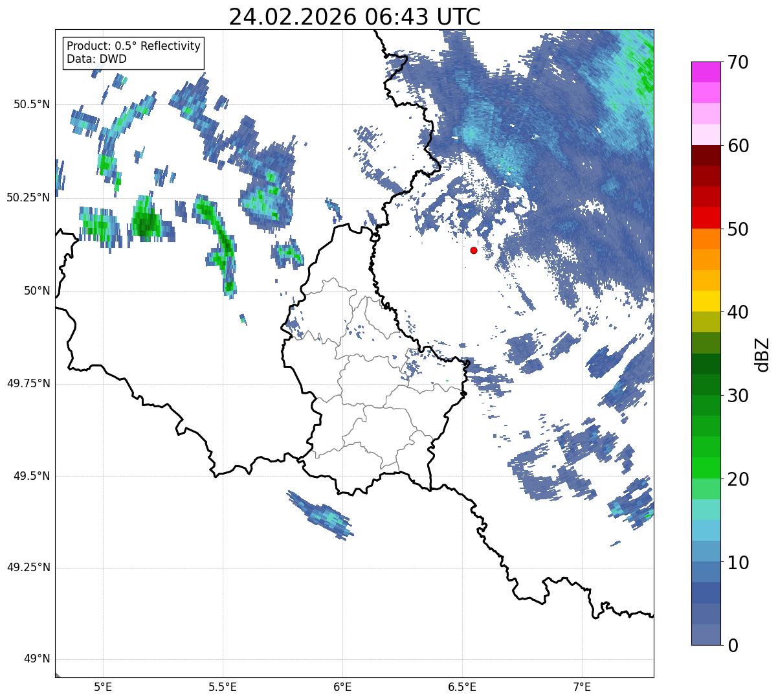
Task: Click the bottom grey-blue colorbar swatch above 0
Action: (706, 635)
